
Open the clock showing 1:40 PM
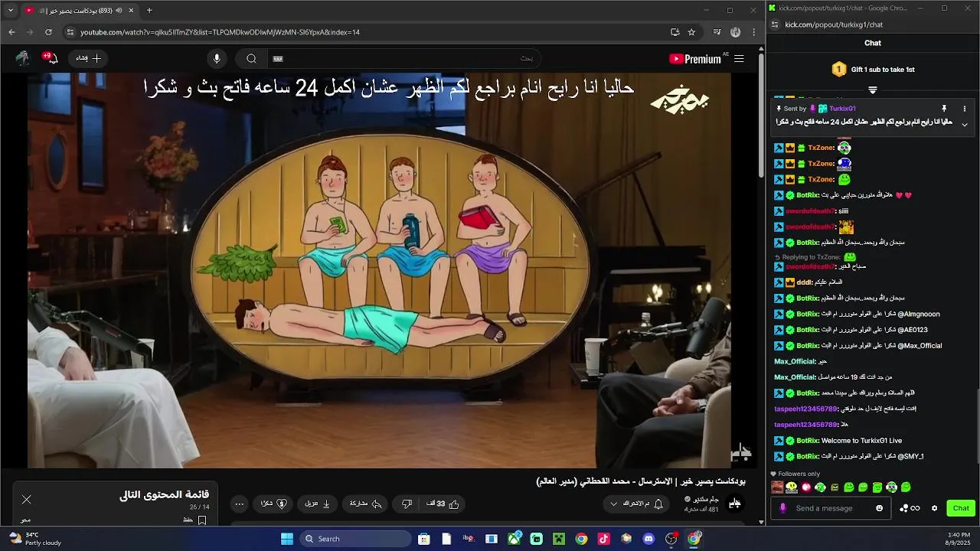coord(959,539)
